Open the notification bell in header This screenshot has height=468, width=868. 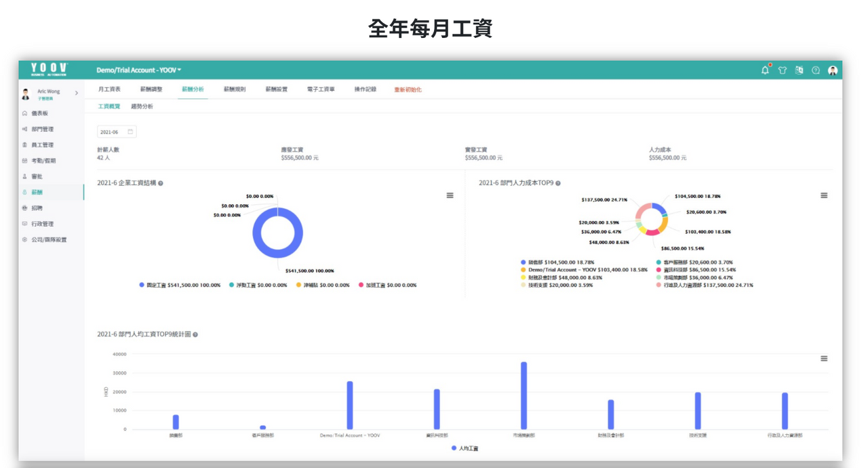[x=765, y=70]
